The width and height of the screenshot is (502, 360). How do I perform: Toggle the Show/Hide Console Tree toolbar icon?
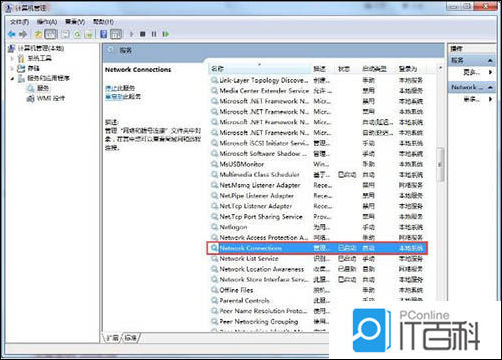click(x=51, y=34)
